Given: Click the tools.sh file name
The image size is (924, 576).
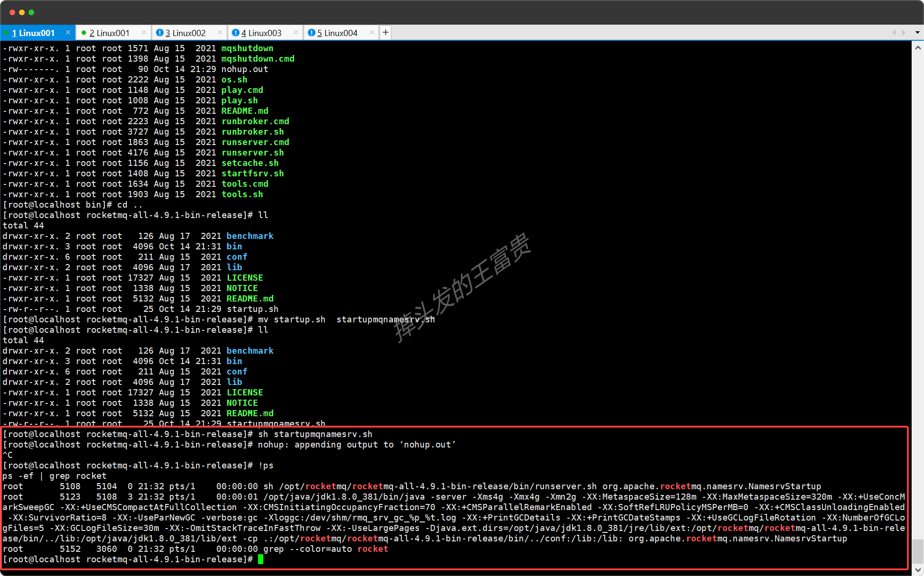Looking at the screenshot, I should coord(242,194).
